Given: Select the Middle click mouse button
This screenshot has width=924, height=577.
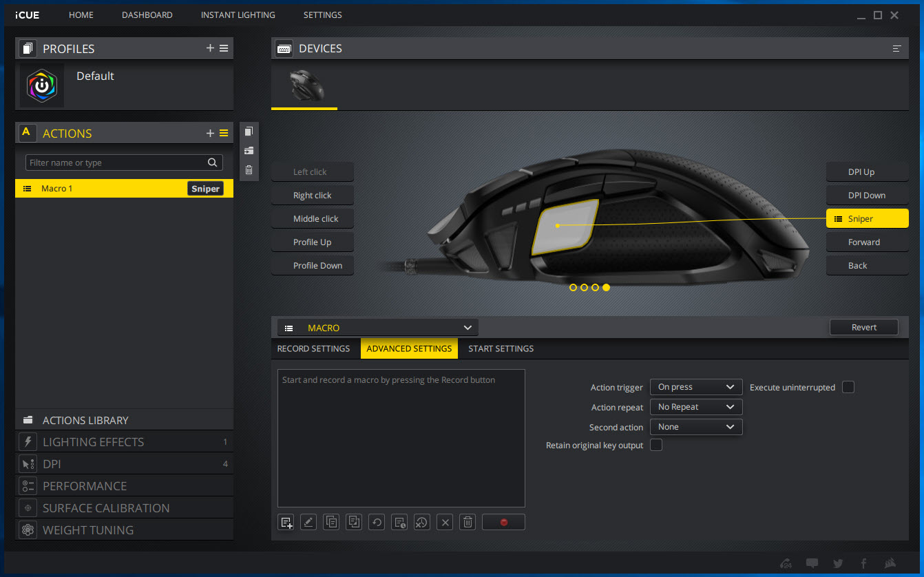Looking at the screenshot, I should pos(313,219).
